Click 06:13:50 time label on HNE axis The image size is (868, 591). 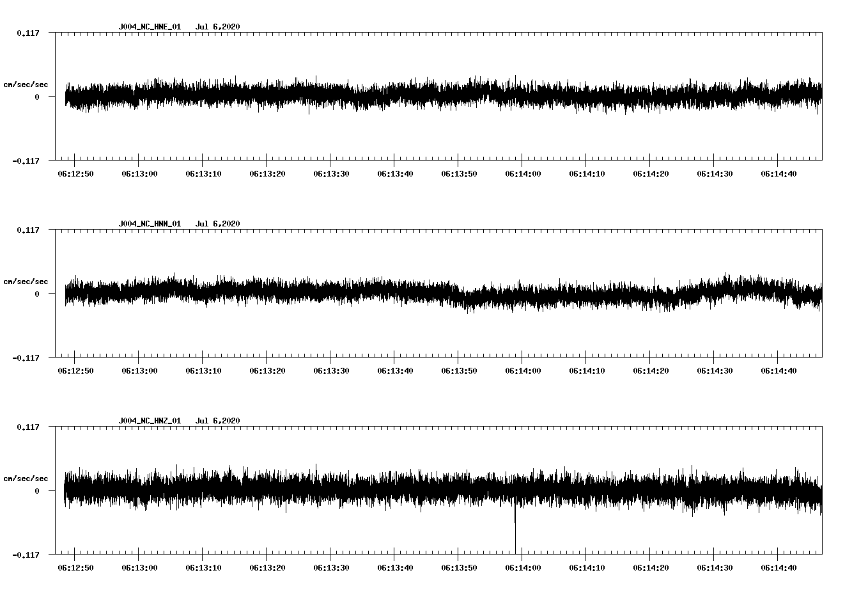pyautogui.click(x=460, y=174)
